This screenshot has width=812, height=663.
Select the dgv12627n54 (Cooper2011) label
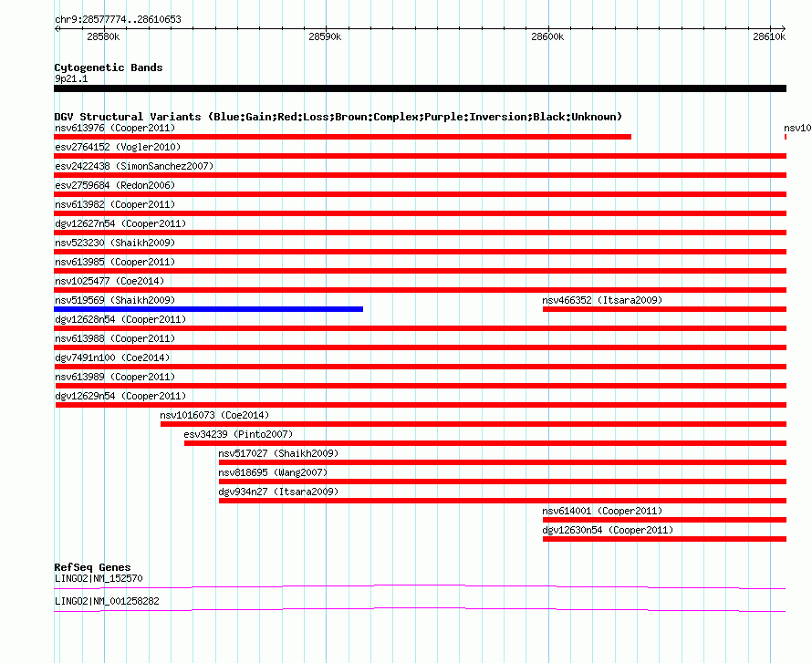[x=120, y=223]
